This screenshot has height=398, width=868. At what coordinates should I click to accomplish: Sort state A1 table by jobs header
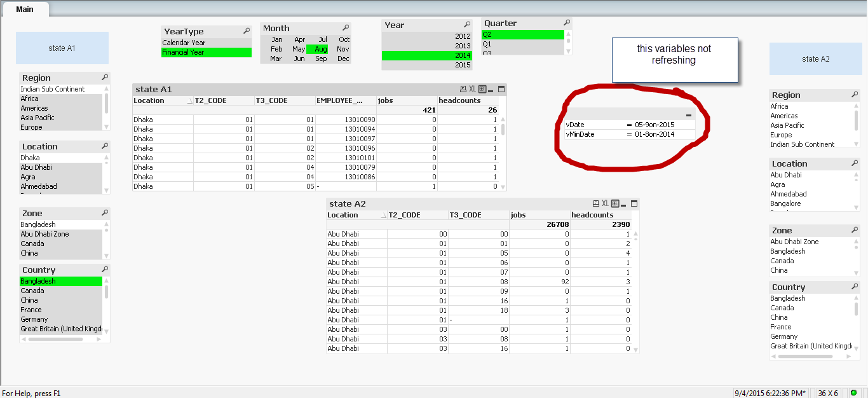point(407,100)
